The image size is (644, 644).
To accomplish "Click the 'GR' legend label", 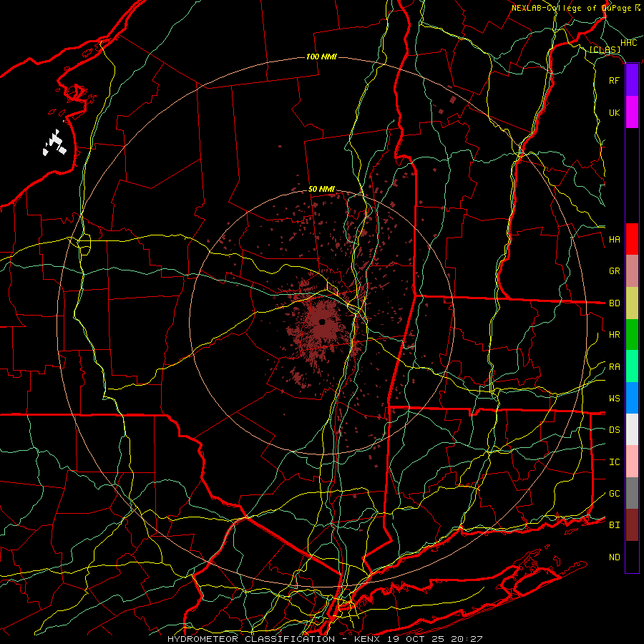I will pos(614,271).
